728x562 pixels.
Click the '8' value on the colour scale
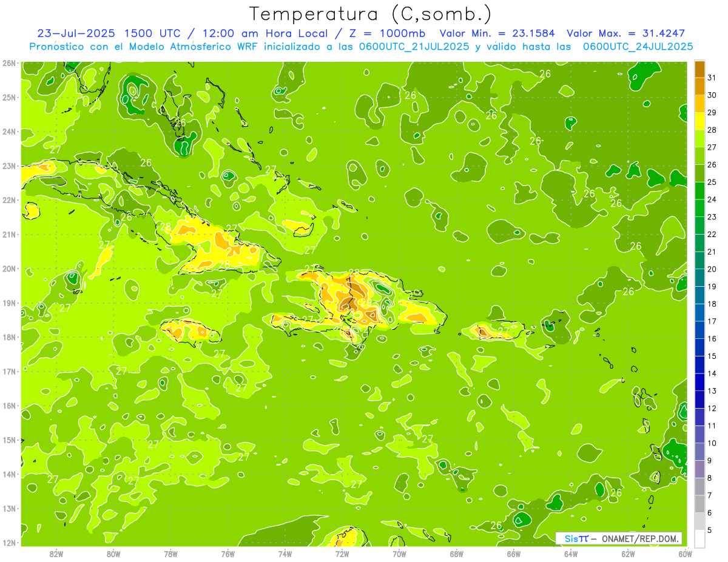(710, 478)
